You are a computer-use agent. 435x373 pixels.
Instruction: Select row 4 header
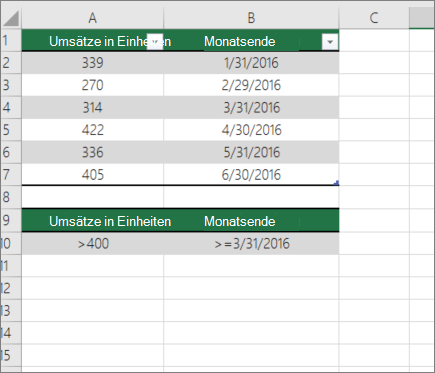[x=11, y=107]
